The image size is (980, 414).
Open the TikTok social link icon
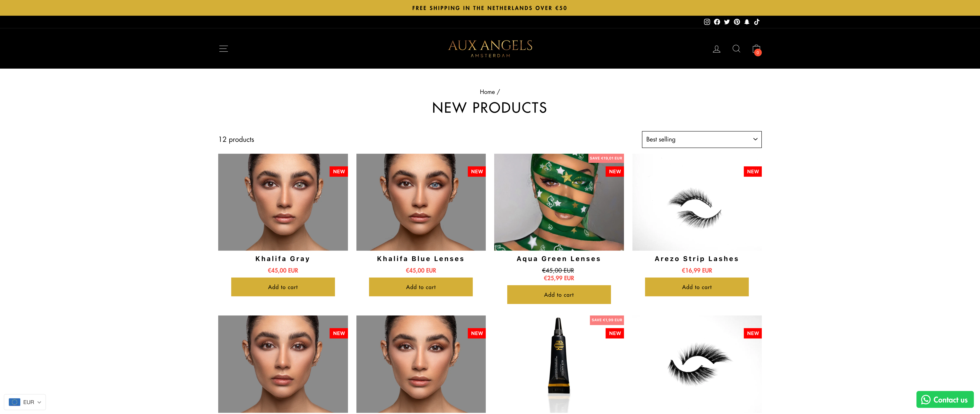pyautogui.click(x=757, y=22)
